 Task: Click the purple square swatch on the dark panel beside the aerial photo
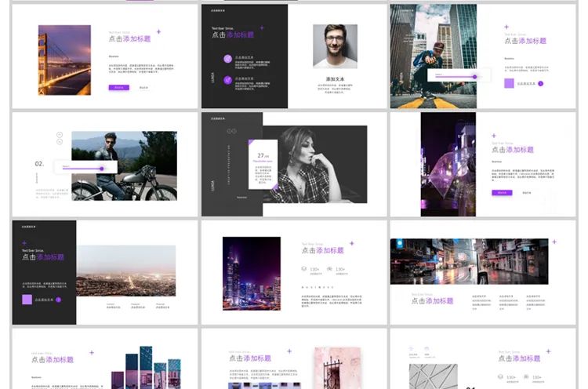click(27, 300)
